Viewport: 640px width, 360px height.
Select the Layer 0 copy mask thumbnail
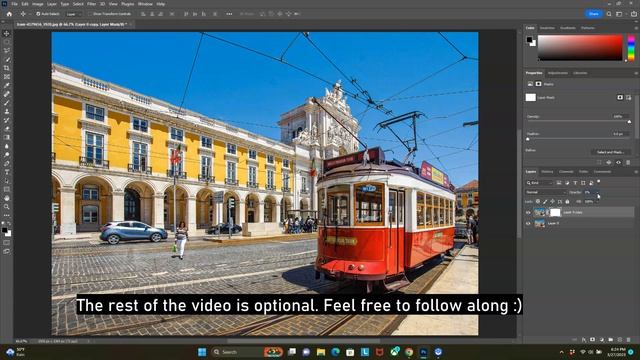pyautogui.click(x=555, y=212)
